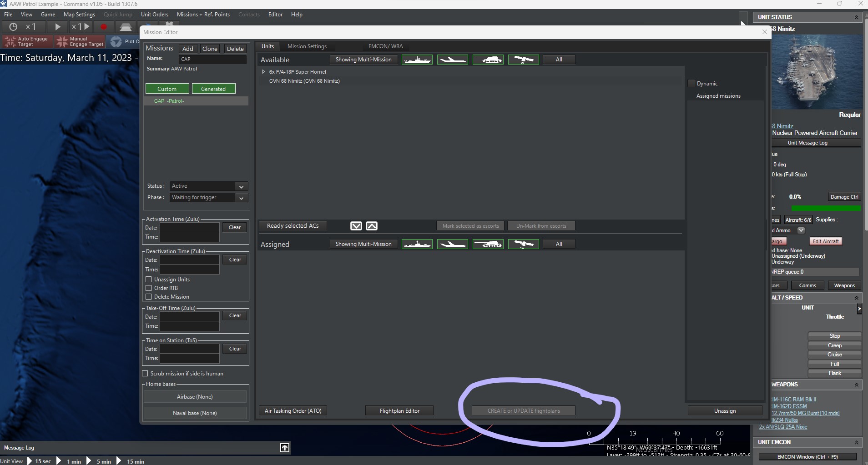868x465 pixels.
Task: Close the Mission Editor window
Action: tap(765, 32)
